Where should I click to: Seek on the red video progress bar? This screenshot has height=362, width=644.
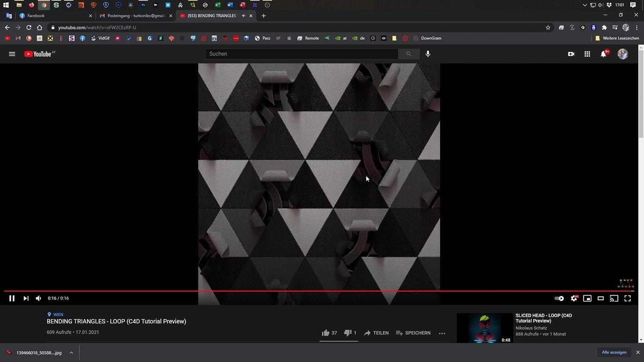[319, 291]
